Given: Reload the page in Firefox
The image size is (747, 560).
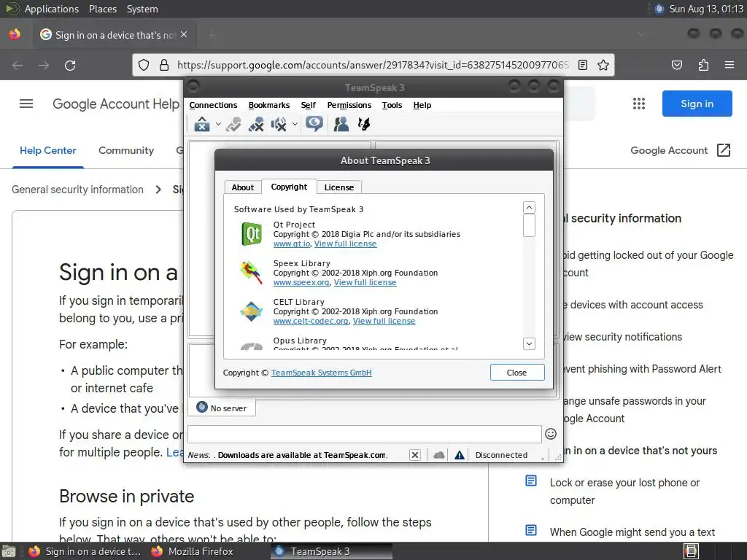Looking at the screenshot, I should (x=70, y=65).
